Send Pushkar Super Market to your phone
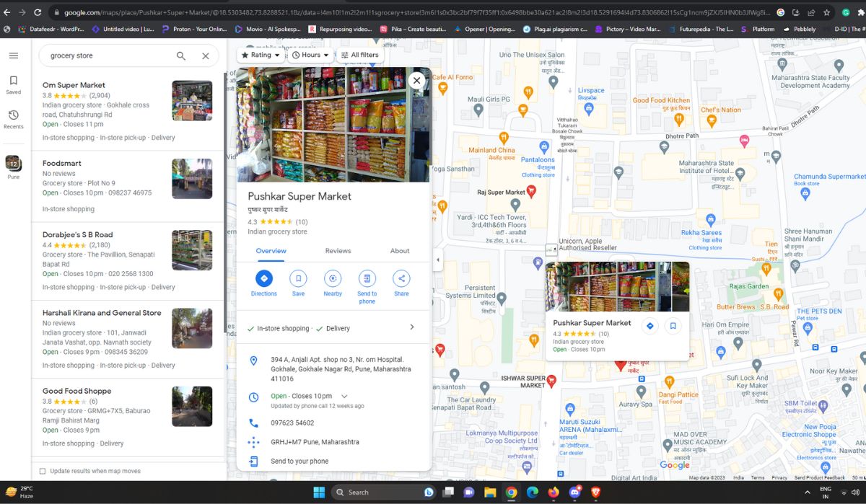Screen dimensions: 866x504 367,280
